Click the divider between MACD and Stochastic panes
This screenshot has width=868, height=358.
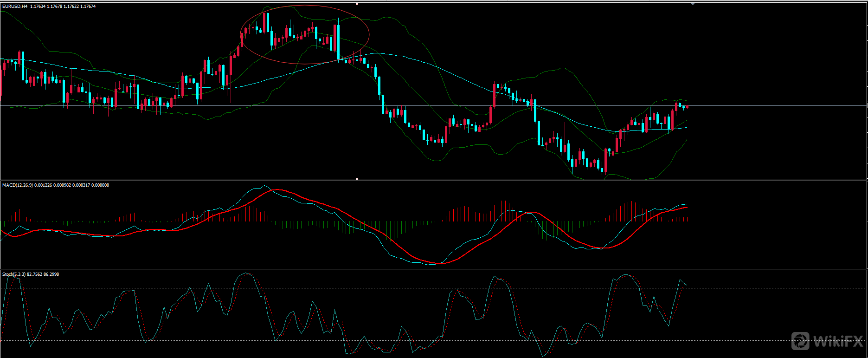(x=434, y=269)
